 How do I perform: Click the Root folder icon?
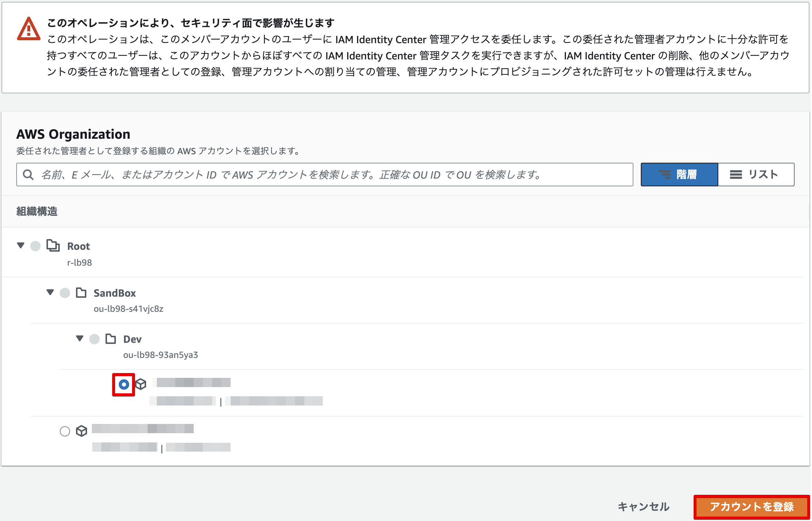53,246
